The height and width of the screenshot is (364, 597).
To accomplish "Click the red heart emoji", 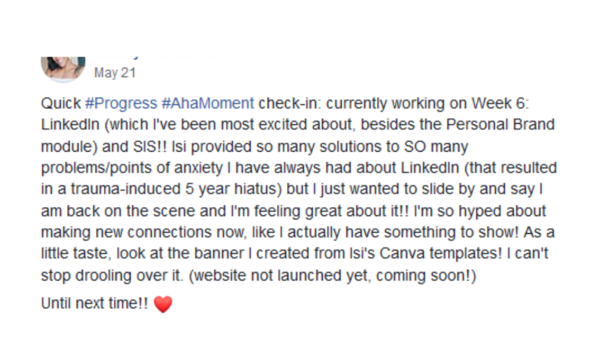I will tap(163, 304).
